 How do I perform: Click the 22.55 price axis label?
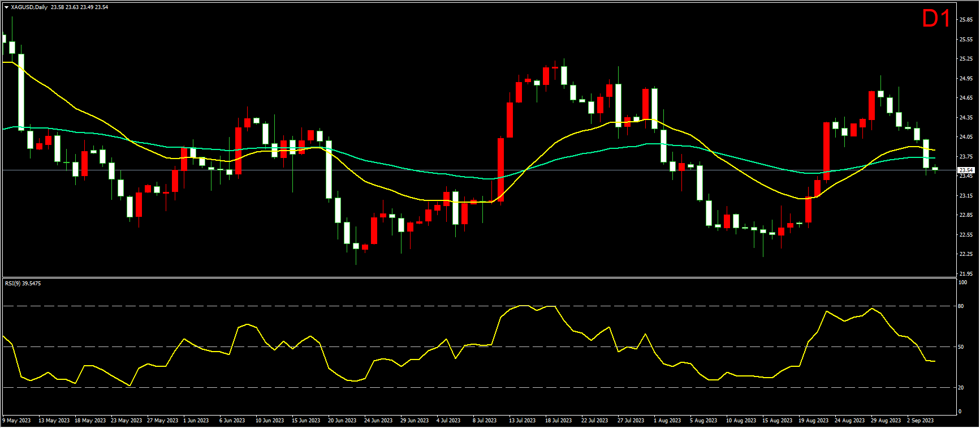click(x=966, y=235)
